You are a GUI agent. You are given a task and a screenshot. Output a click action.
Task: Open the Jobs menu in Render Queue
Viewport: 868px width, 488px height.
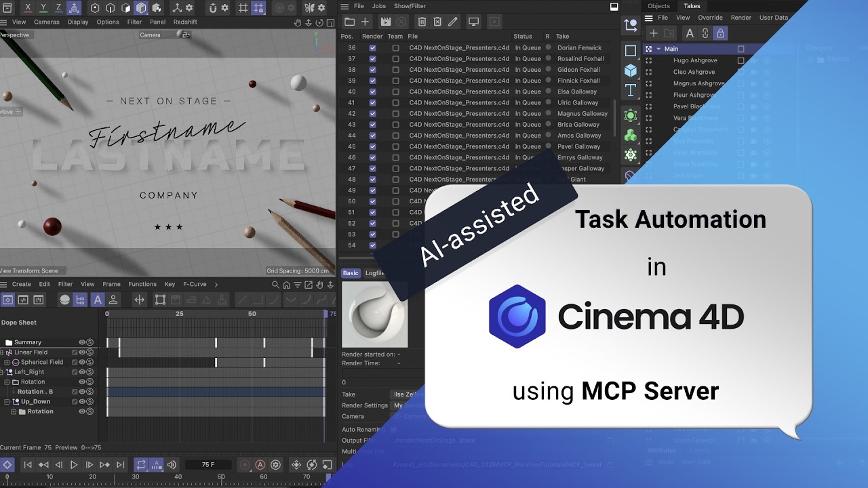click(x=379, y=6)
